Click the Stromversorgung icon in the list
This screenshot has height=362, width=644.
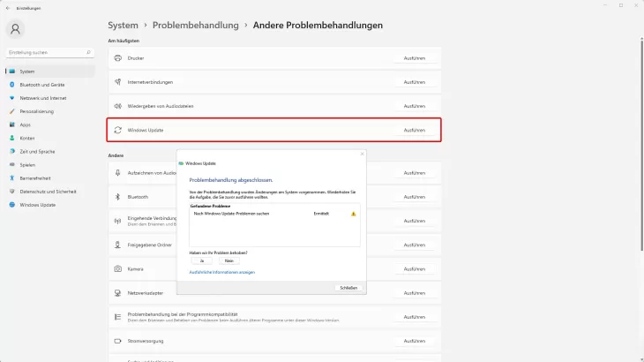pyautogui.click(x=117, y=340)
